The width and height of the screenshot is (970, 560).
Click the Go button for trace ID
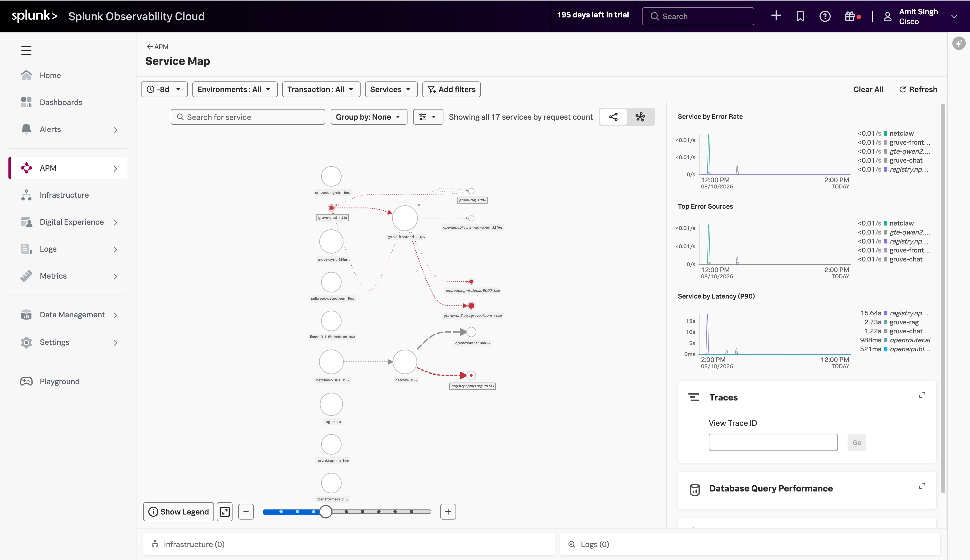tap(857, 442)
